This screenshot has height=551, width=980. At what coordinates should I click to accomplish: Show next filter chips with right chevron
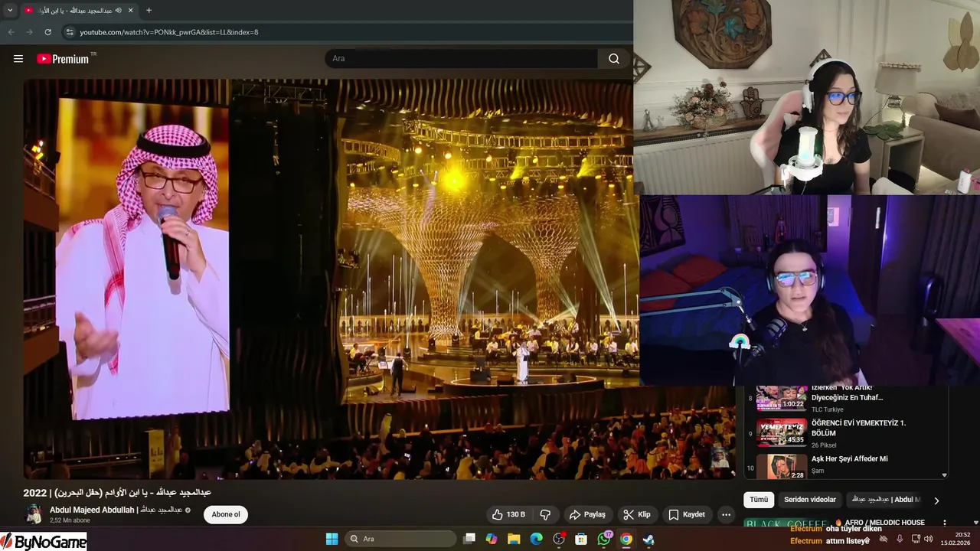(936, 500)
